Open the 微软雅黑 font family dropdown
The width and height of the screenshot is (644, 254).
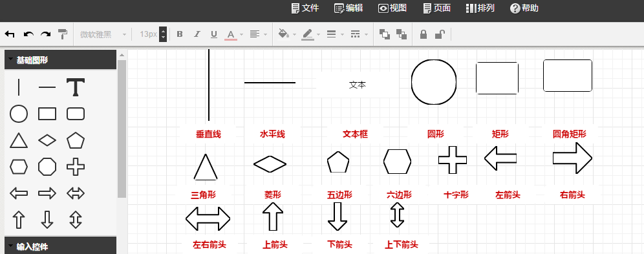coord(103,34)
